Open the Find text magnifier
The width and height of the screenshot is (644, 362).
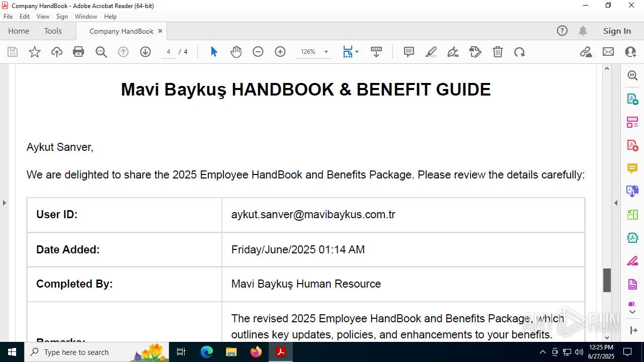click(101, 52)
